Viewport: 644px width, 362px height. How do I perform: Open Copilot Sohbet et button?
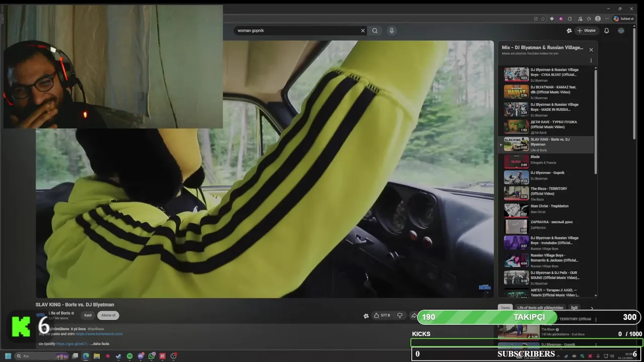[x=623, y=19]
